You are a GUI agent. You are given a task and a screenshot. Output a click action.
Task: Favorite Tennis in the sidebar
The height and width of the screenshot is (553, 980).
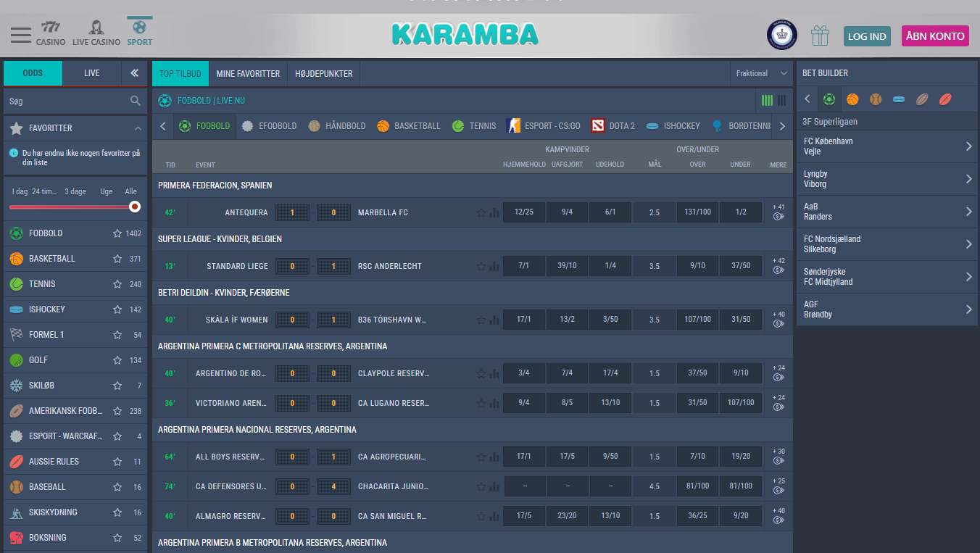(x=117, y=284)
